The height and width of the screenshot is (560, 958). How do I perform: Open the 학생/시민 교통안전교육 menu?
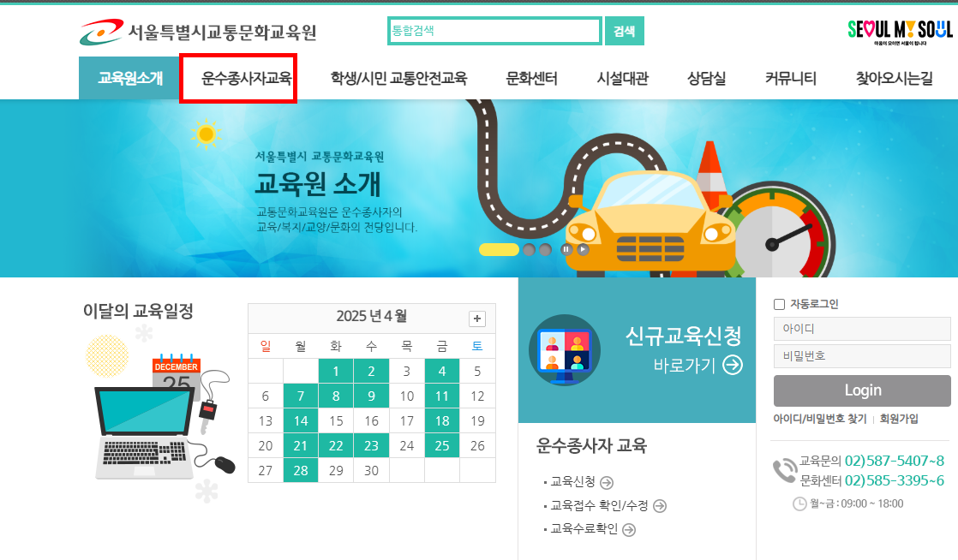coord(398,78)
